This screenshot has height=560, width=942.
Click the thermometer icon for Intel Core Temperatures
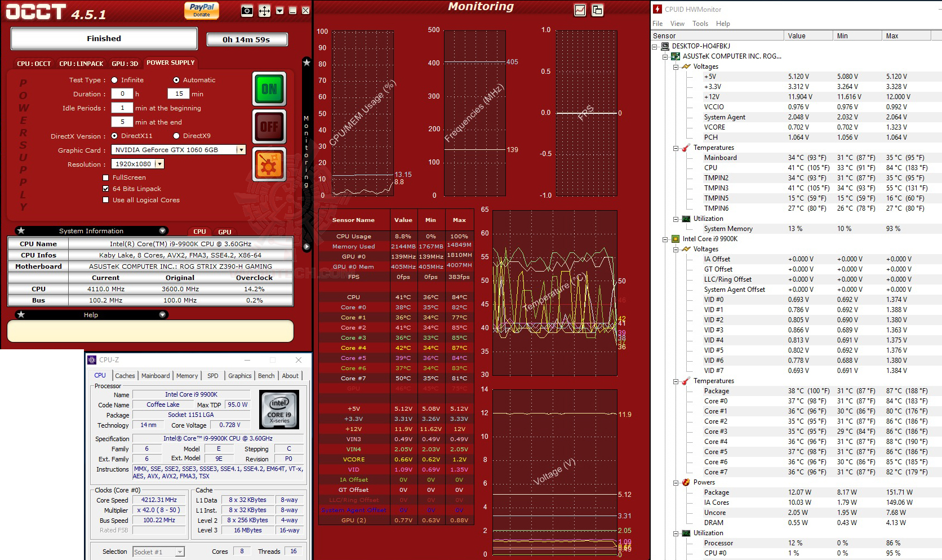(686, 381)
